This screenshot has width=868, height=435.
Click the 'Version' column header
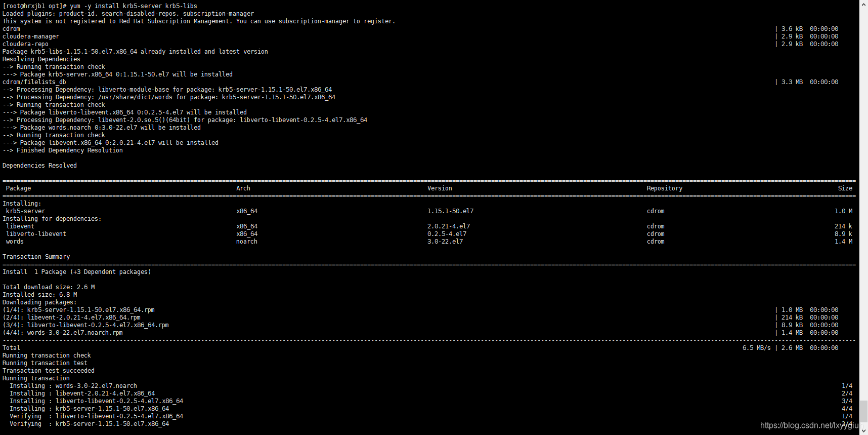click(440, 188)
